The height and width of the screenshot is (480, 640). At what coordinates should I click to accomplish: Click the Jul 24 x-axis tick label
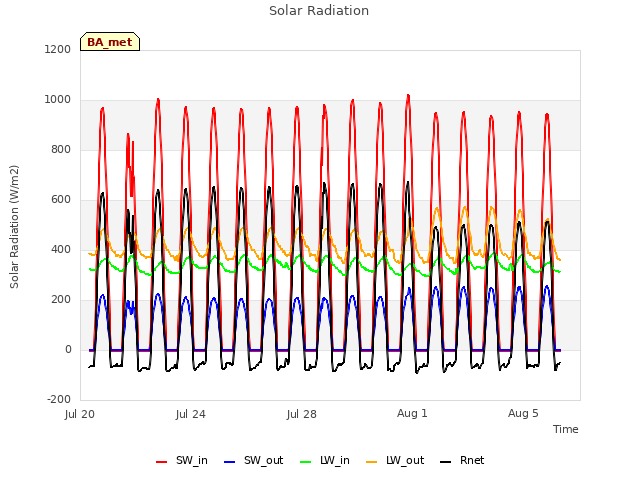point(191,414)
